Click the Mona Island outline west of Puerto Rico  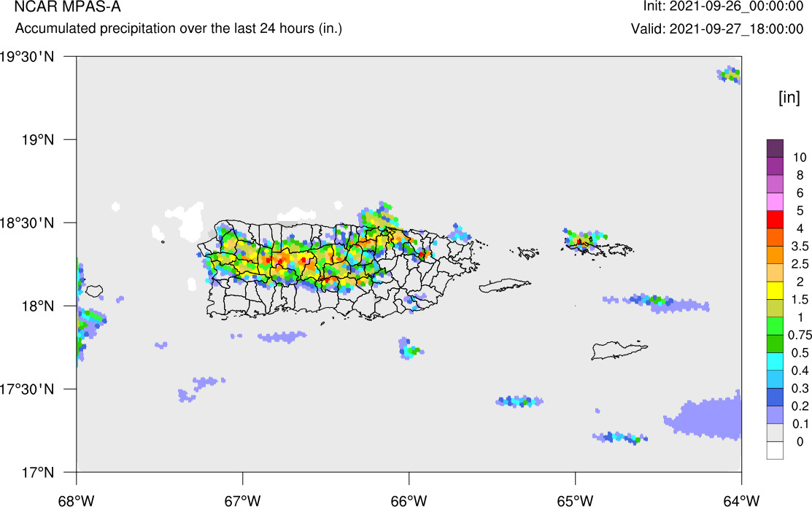coord(94,291)
